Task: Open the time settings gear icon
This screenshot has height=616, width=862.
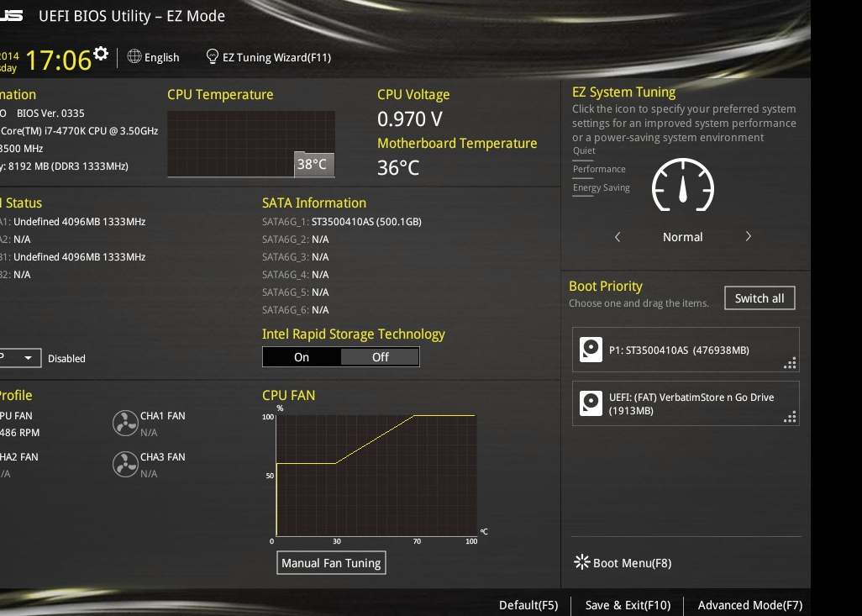Action: click(x=101, y=53)
